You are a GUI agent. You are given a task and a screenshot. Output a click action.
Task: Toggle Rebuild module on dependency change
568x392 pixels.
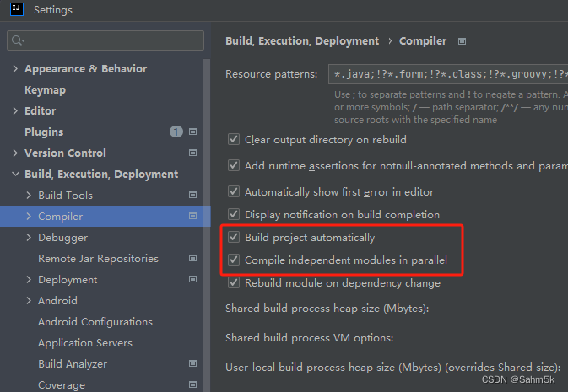pos(234,282)
